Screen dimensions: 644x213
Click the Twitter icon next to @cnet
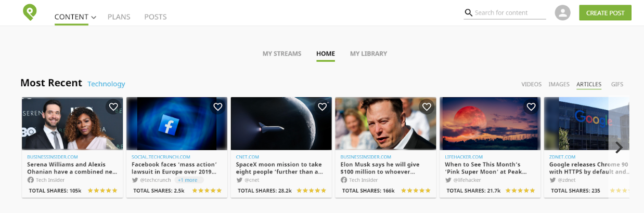pyautogui.click(x=240, y=180)
